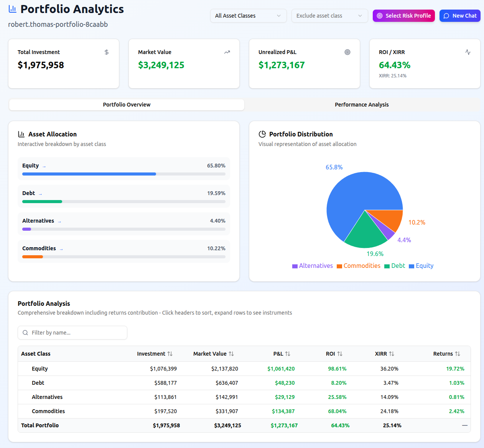Screen dimensions: 484x448
Task: Start a New Chat
Action: tap(460, 16)
